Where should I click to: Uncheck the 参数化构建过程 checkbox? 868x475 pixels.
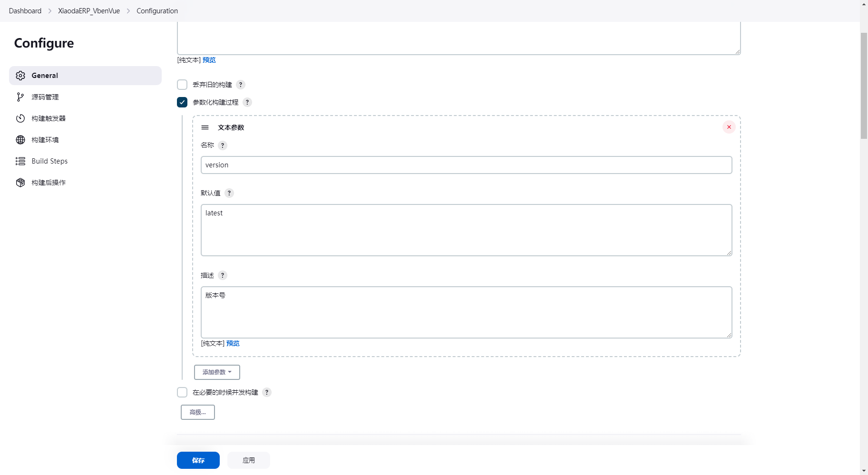click(x=182, y=102)
